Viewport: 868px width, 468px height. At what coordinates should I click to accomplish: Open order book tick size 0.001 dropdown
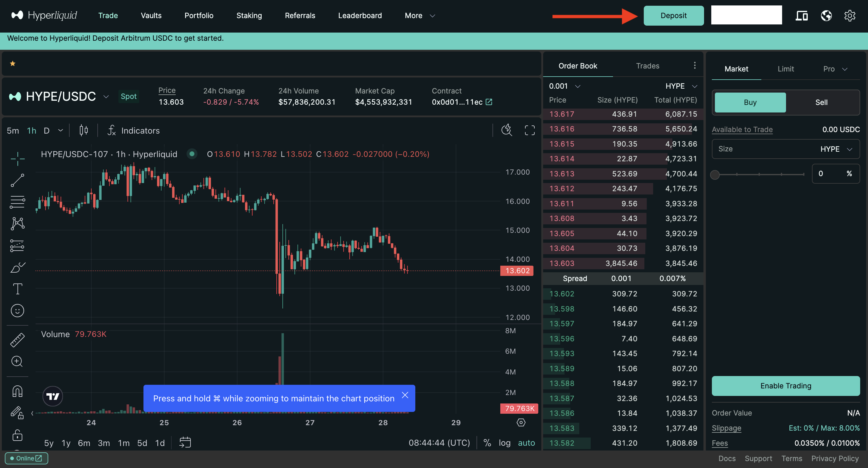(565, 86)
